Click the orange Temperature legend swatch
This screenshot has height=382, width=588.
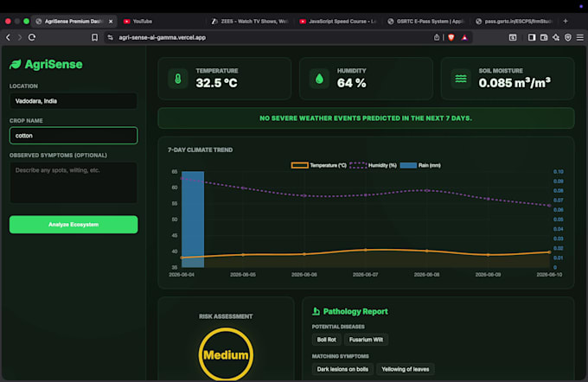[300, 165]
